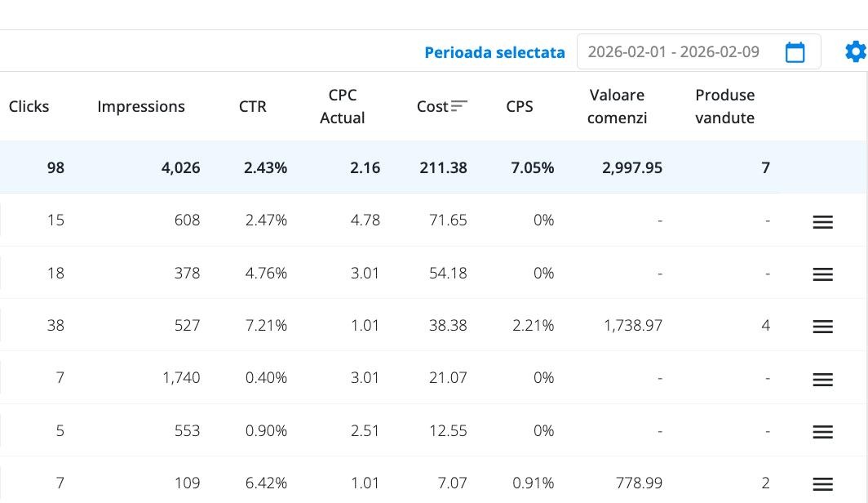Screen dimensions: 868x503
Task: Open actions menu for row with 1,740 impressions
Action: tap(822, 379)
